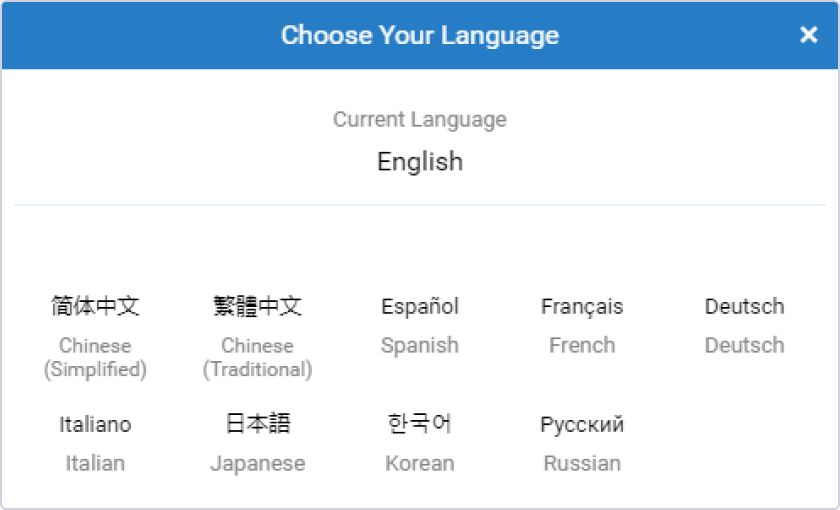Click the gray "Russian" caption
Image resolution: width=840 pixels, height=510 pixels.
(582, 463)
